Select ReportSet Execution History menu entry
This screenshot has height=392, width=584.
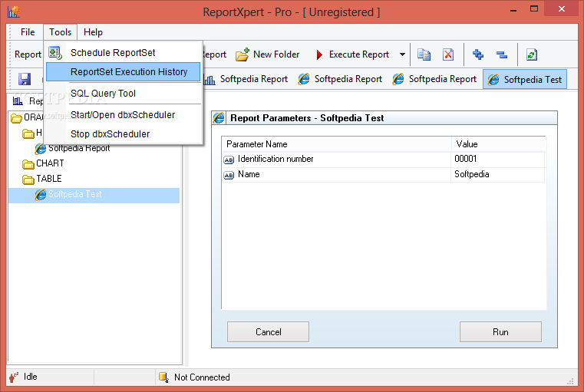[x=124, y=71]
